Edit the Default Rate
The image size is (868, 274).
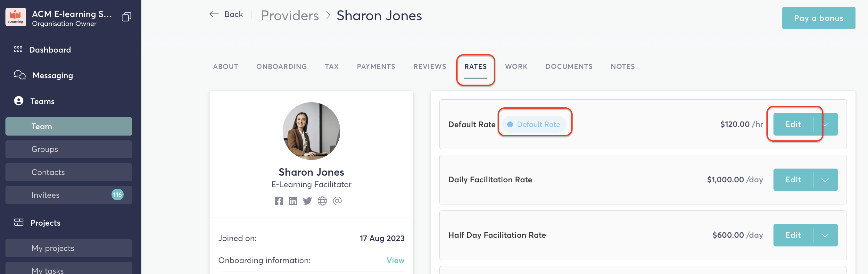pyautogui.click(x=793, y=124)
